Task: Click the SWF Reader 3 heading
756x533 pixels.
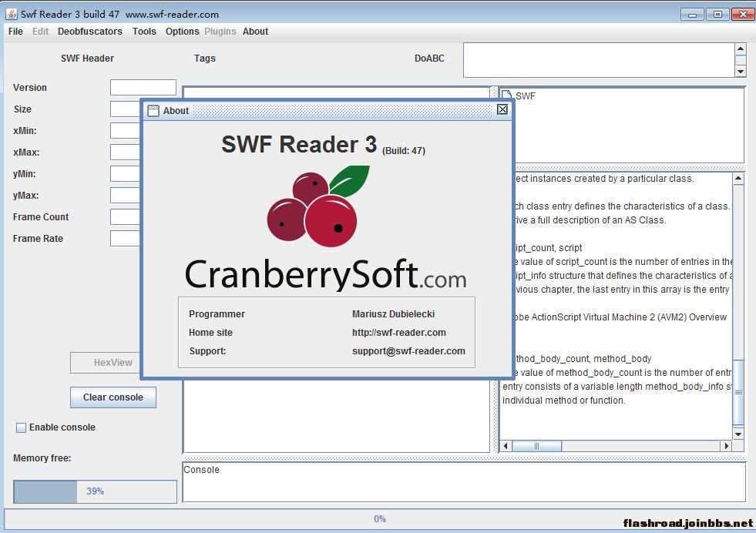Action: click(299, 144)
